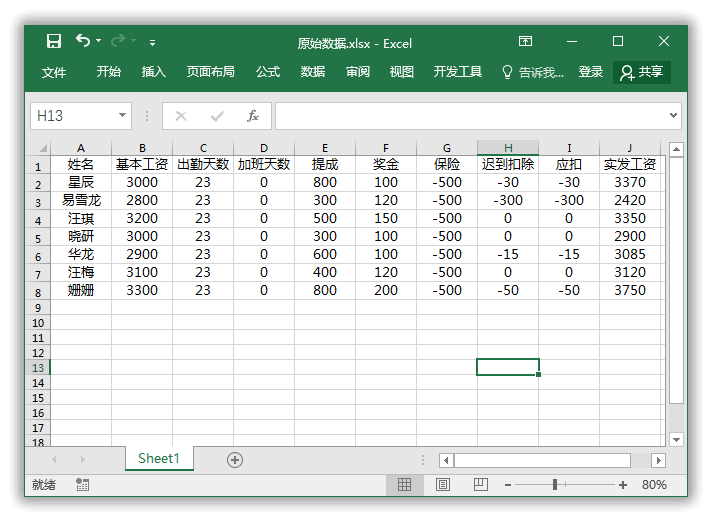Image resolution: width=710 pixels, height=527 pixels.
Task: Open the 数据 ribbon tab
Action: click(313, 72)
